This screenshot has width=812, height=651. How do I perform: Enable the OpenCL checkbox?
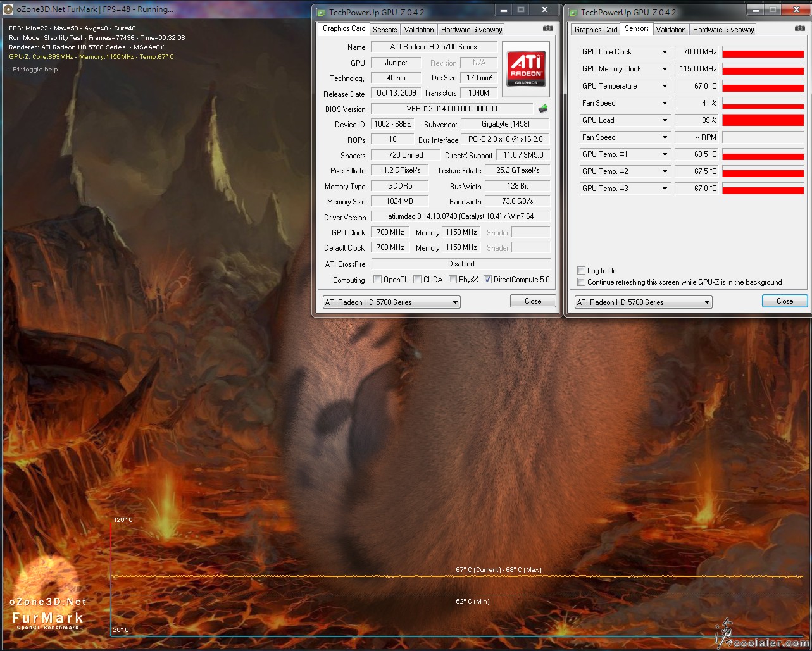(x=377, y=280)
